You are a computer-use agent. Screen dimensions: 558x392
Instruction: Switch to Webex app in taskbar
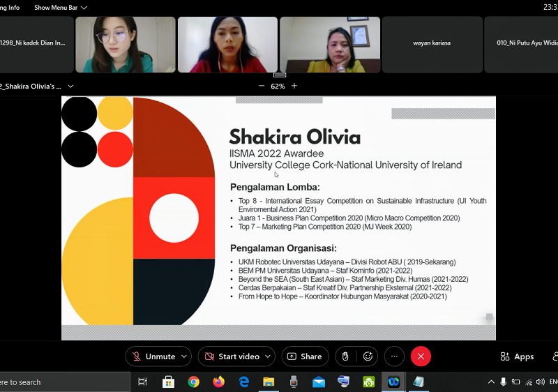(393, 382)
